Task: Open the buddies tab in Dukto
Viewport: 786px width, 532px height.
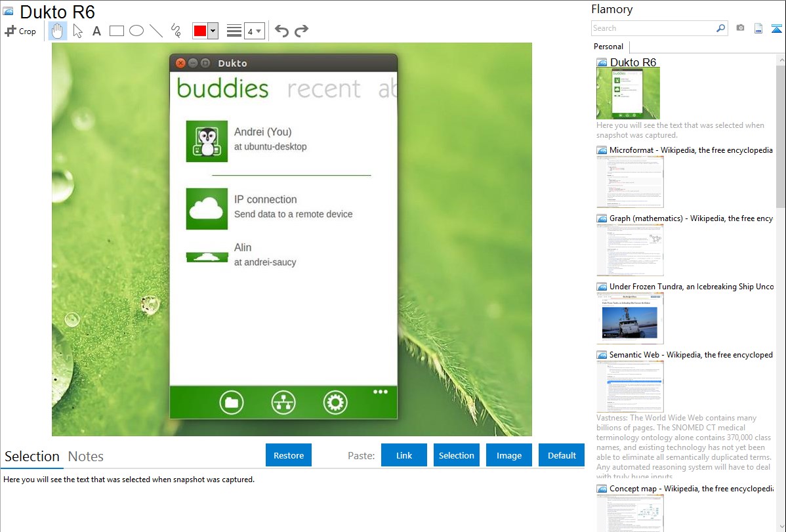Action: 222,89
